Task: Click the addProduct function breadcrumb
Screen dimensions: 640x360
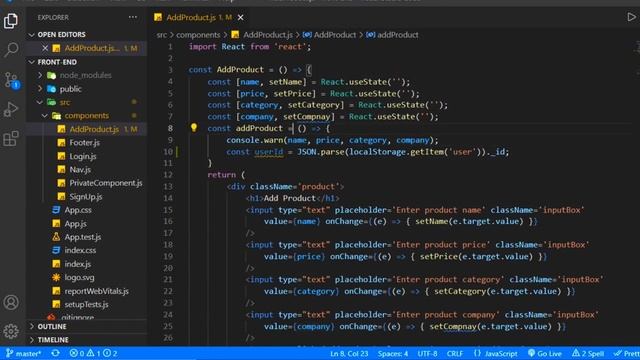Action: click(x=397, y=35)
